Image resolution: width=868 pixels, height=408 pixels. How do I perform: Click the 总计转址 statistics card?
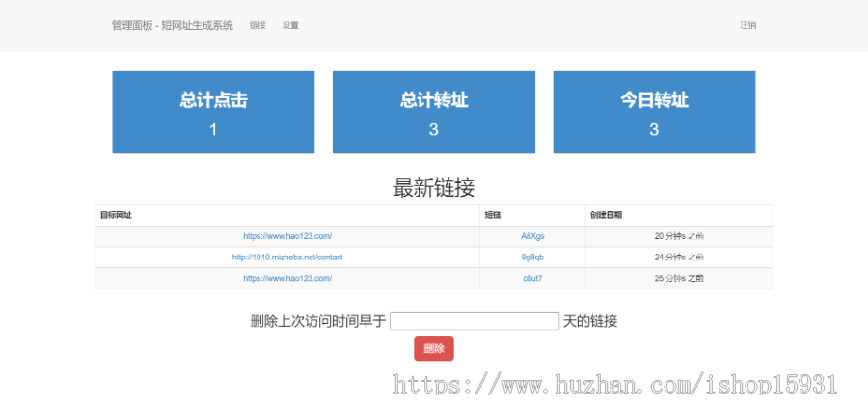point(433,113)
